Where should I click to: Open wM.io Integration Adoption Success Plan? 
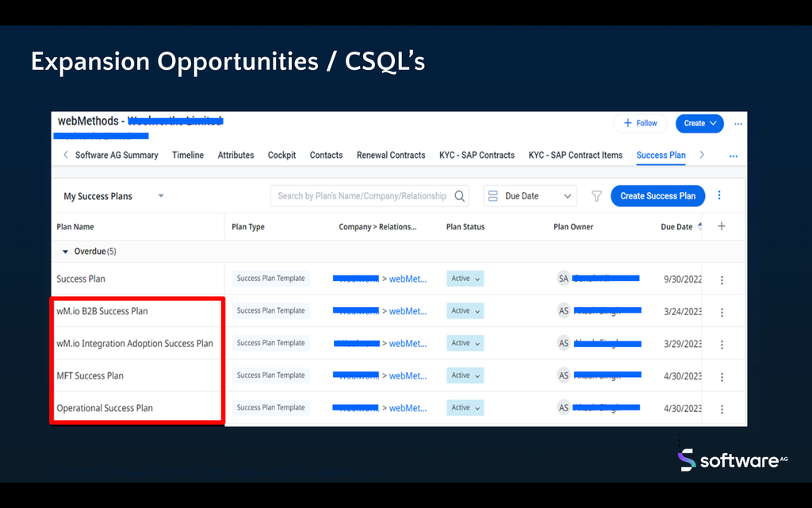(x=135, y=343)
